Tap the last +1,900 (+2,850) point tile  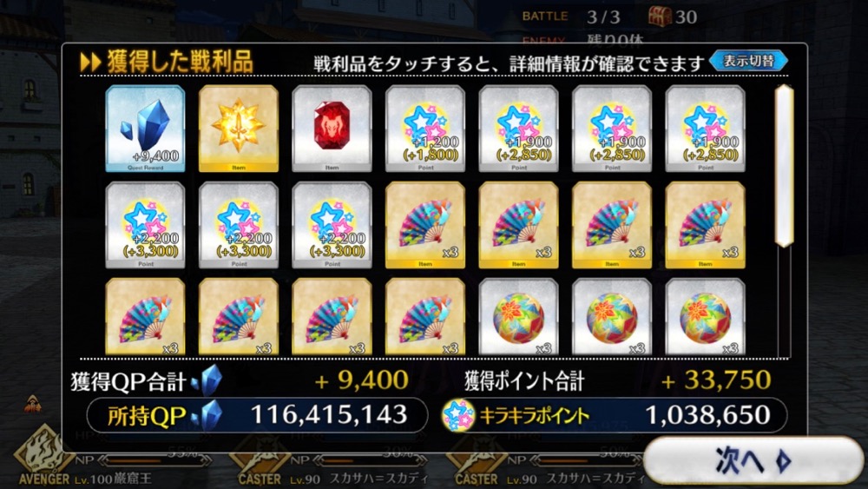click(705, 129)
